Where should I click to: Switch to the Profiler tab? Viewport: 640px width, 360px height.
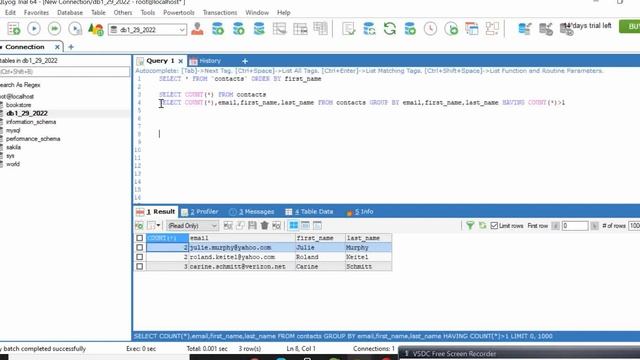(x=200, y=211)
